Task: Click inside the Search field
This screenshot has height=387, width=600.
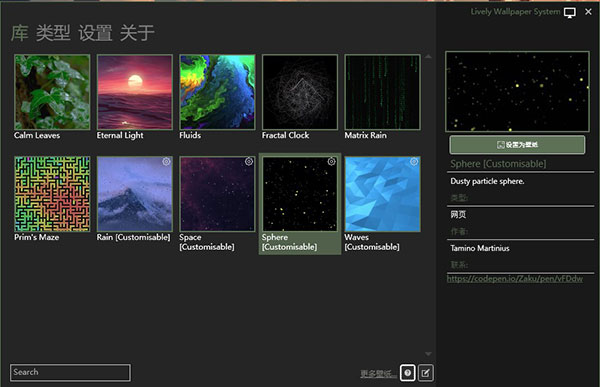Action: (x=70, y=372)
